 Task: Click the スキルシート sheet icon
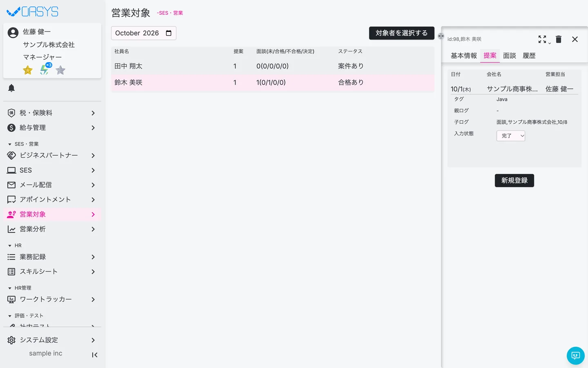pyautogui.click(x=11, y=272)
